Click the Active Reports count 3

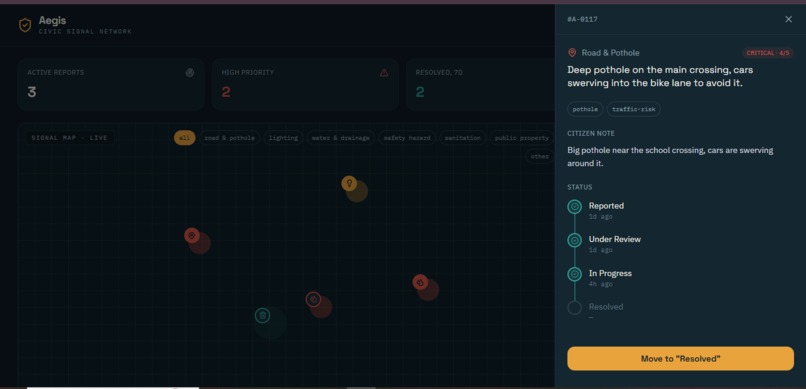[32, 92]
